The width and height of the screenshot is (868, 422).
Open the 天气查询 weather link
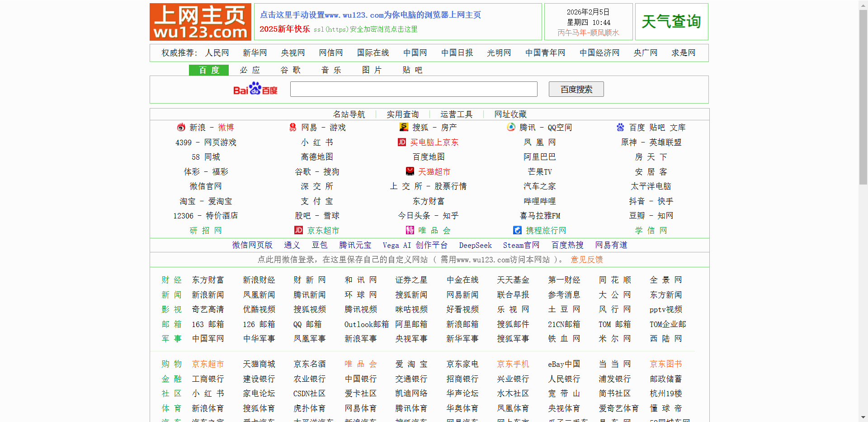[671, 21]
